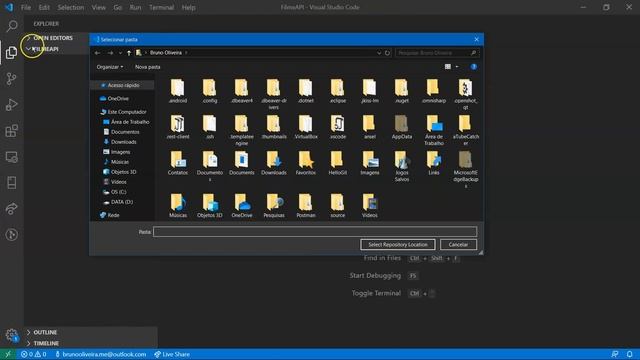Select the VirtualBox folder

(x=306, y=127)
